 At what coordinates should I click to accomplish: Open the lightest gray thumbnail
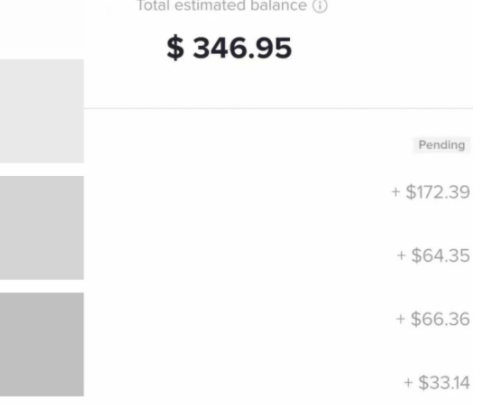coord(42,111)
